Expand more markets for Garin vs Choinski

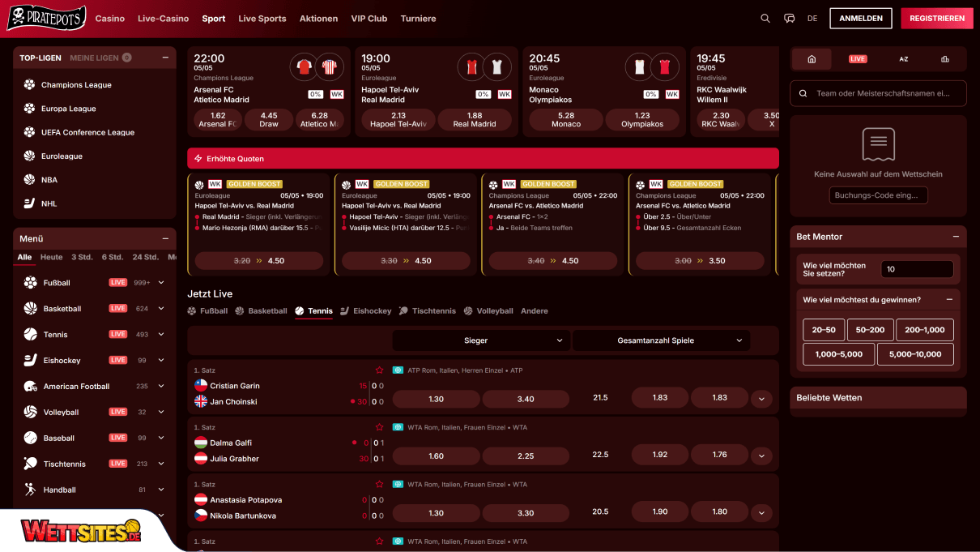(761, 399)
